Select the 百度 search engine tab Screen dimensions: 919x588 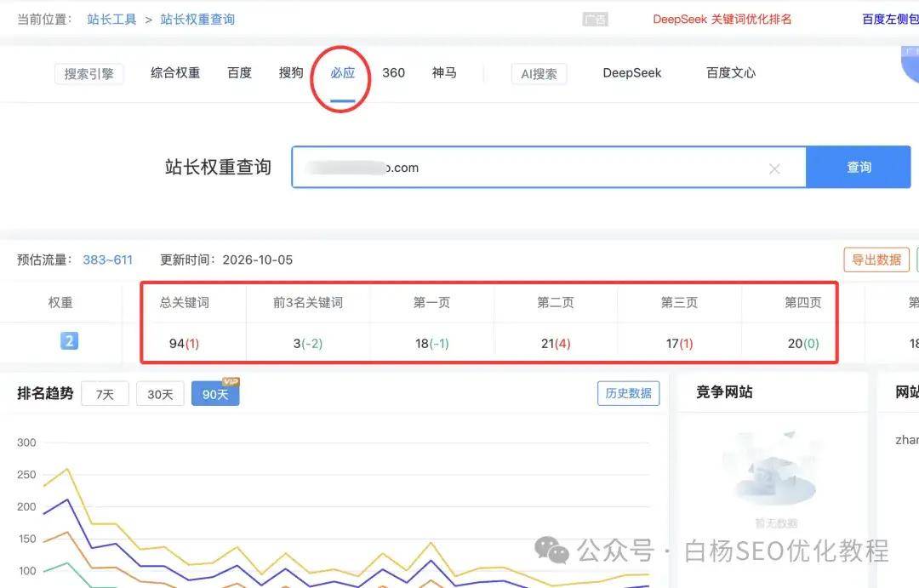click(239, 72)
